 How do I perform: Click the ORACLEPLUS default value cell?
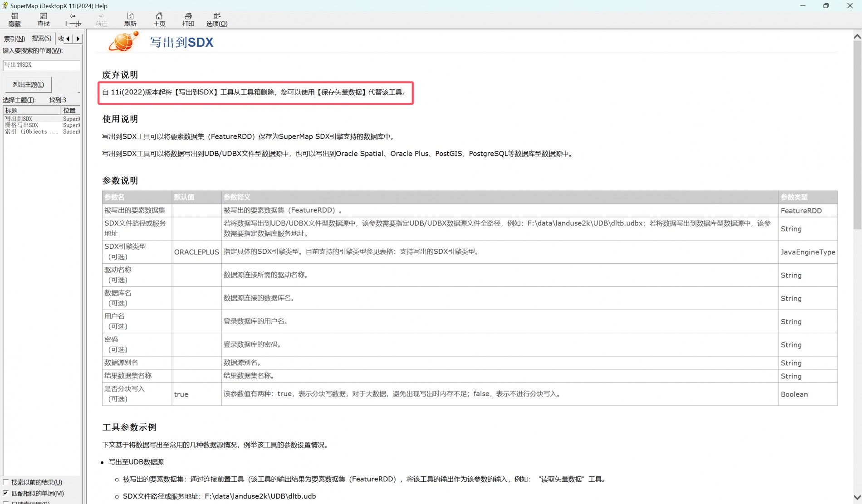click(196, 252)
